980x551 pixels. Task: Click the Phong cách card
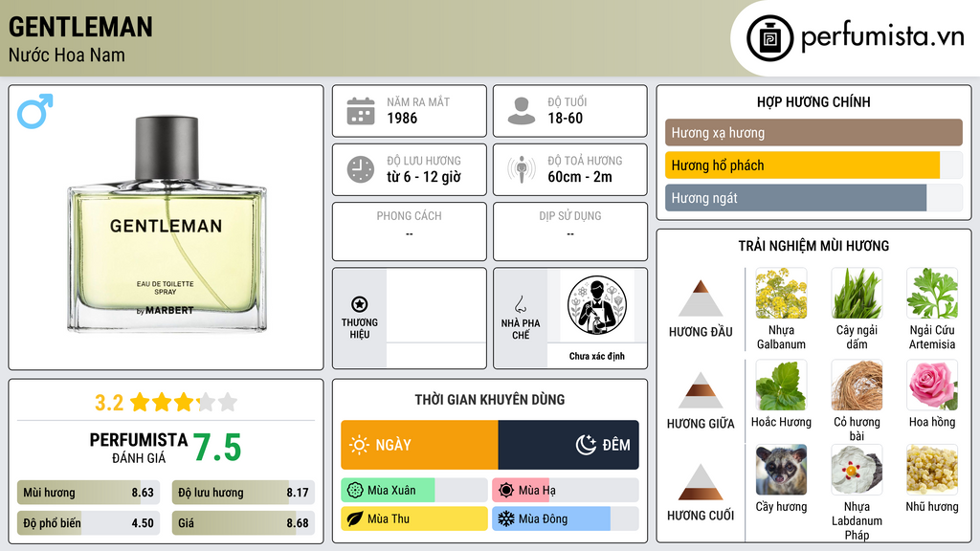(x=410, y=231)
